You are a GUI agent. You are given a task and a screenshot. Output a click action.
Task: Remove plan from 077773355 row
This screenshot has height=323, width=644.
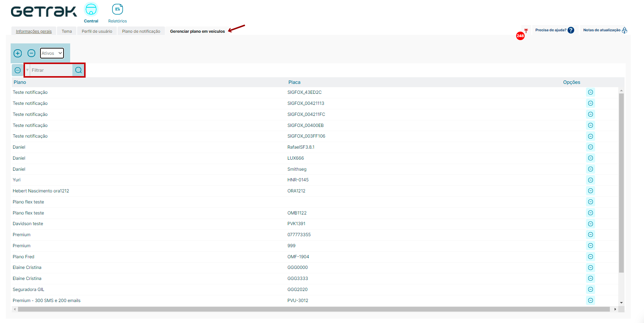click(590, 235)
